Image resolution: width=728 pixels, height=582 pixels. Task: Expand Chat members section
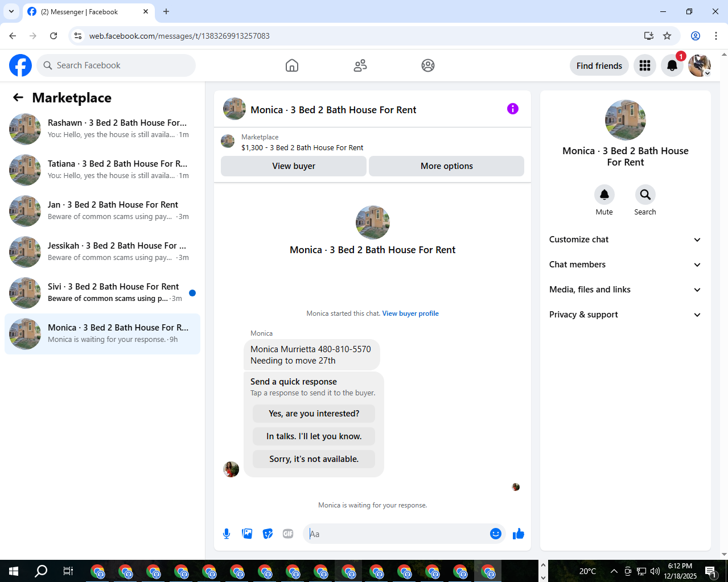(x=626, y=265)
